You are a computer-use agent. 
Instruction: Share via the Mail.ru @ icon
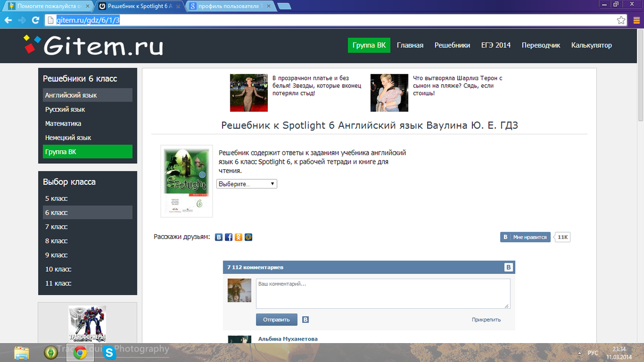[x=248, y=237]
